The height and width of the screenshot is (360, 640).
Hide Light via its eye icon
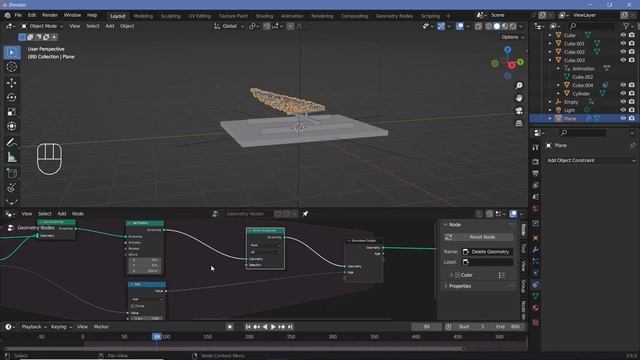623,110
